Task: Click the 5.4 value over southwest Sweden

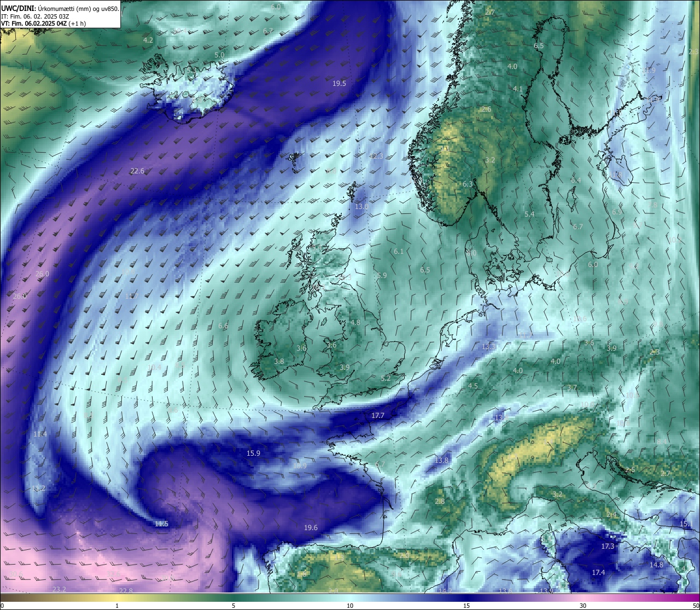Action: [x=529, y=214]
